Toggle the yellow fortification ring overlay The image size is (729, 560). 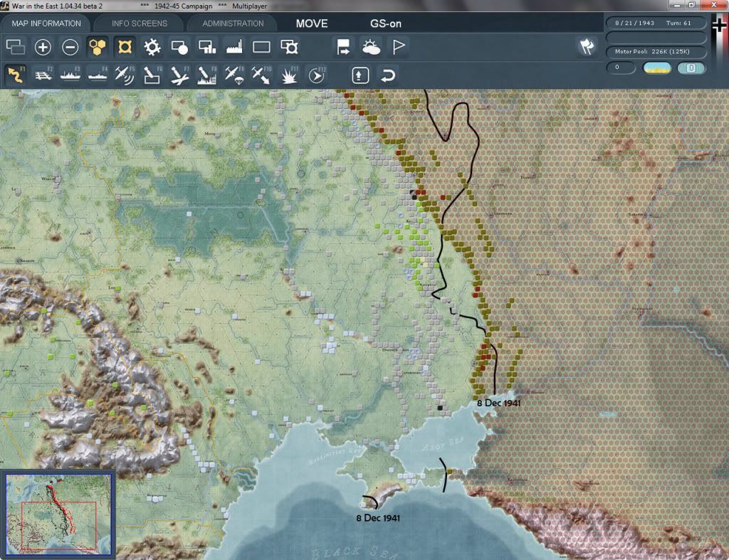[x=125, y=47]
